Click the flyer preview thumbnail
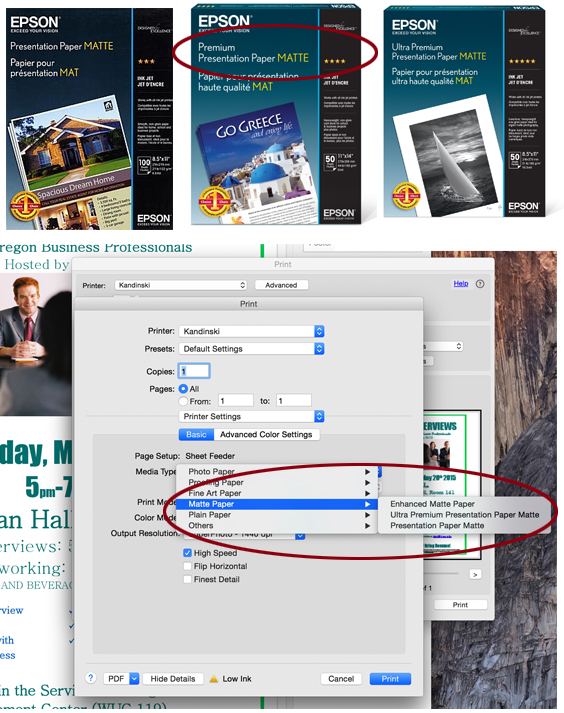The image size is (564, 713). point(452,484)
